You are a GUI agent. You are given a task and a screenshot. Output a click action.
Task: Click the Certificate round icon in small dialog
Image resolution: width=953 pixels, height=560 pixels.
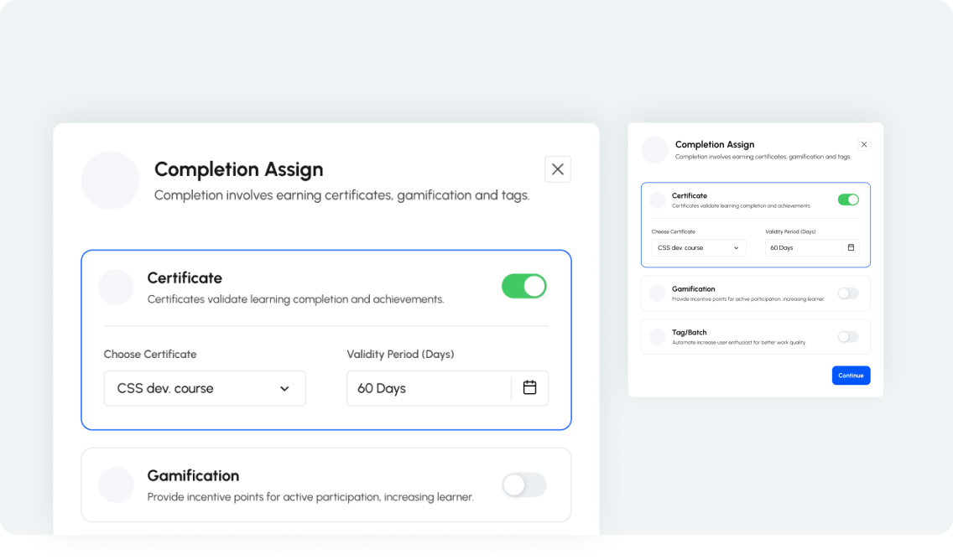pyautogui.click(x=657, y=200)
